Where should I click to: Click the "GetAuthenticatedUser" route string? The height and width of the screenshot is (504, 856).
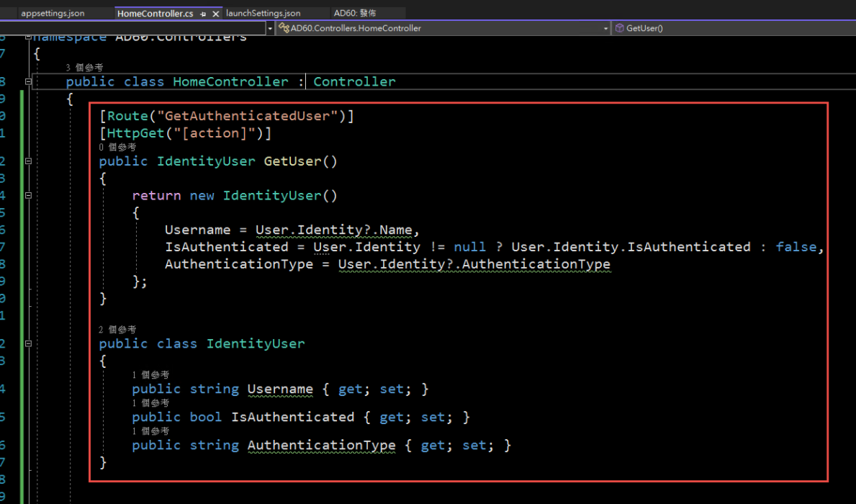248,117
